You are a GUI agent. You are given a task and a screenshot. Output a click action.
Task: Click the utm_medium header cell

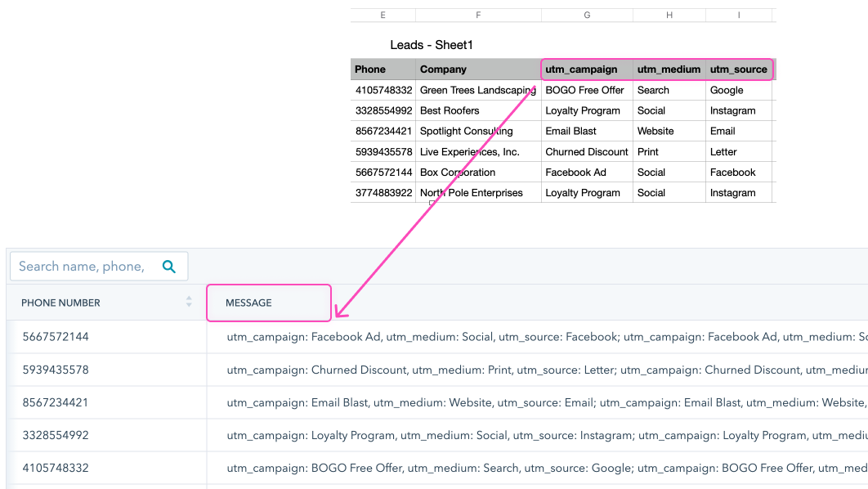coord(669,70)
